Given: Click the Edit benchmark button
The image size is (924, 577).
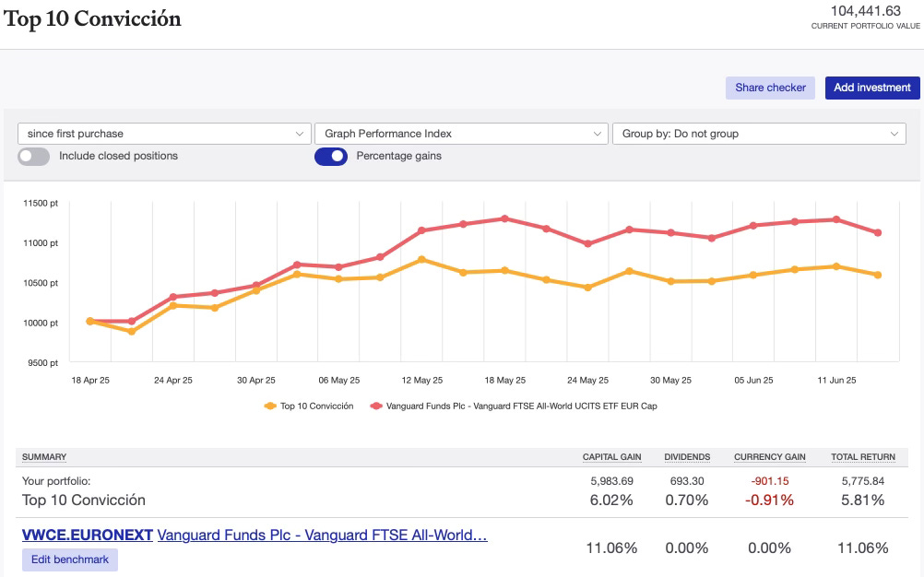Looking at the screenshot, I should 70,559.
